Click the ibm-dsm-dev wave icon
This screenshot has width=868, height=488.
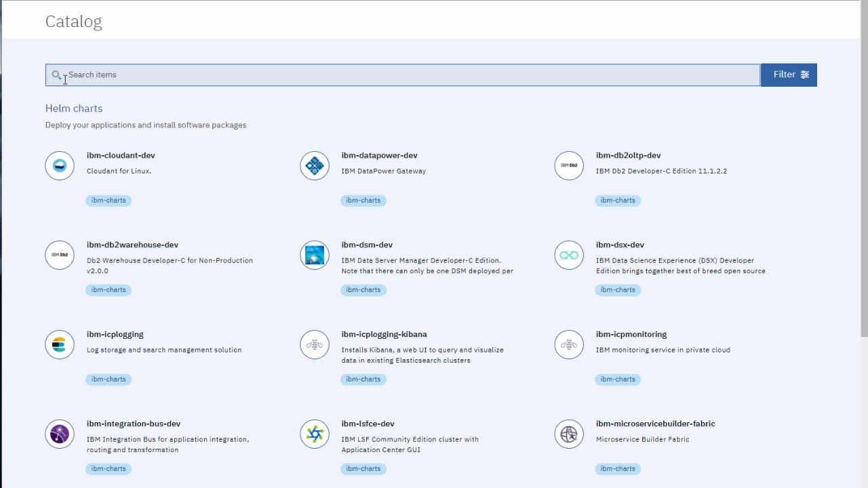tap(314, 255)
